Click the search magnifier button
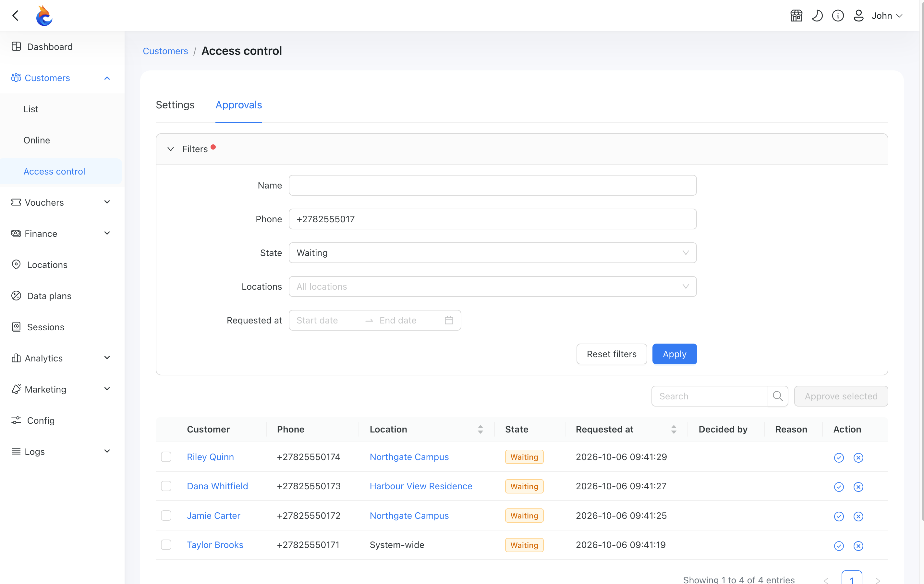Image resolution: width=924 pixels, height=584 pixels. coord(778,396)
